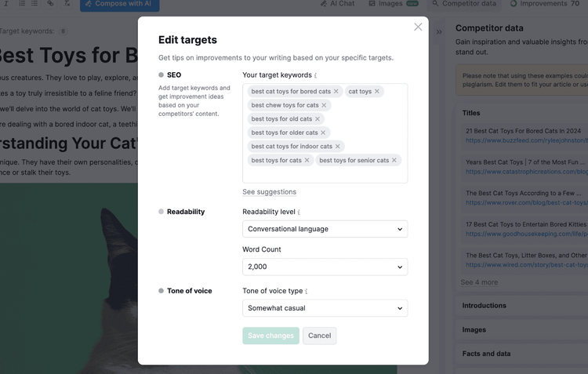
Task: Delete 'best chew toys for cats' keyword
Action: click(324, 105)
